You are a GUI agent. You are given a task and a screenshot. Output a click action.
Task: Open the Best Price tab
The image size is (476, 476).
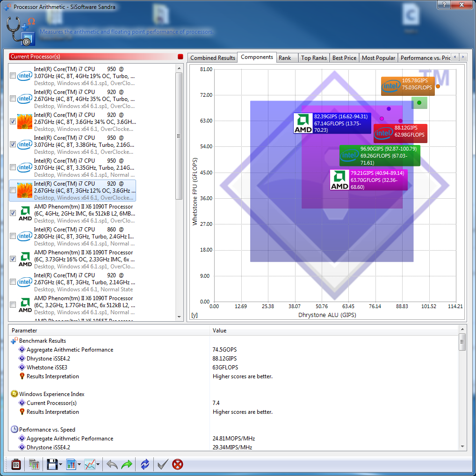click(344, 58)
